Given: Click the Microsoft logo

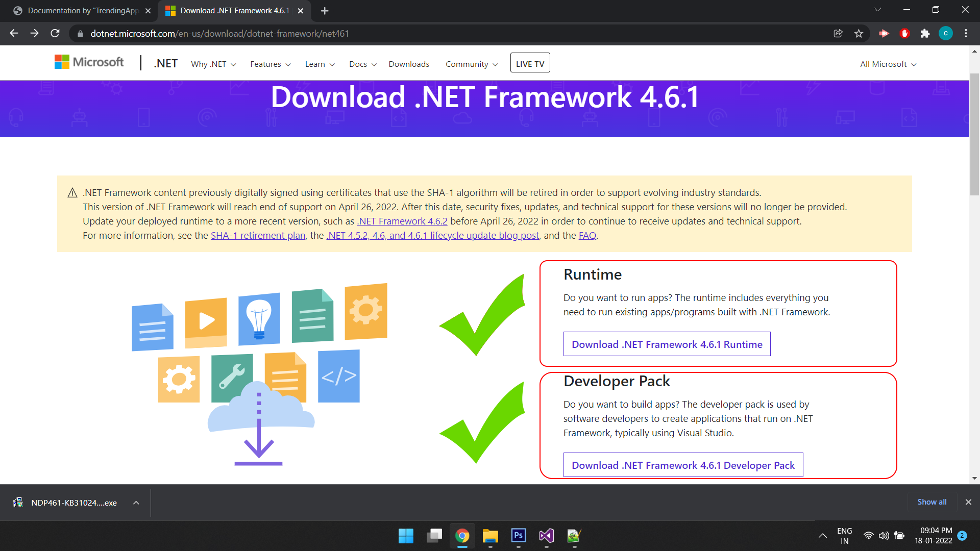Looking at the screenshot, I should point(89,62).
